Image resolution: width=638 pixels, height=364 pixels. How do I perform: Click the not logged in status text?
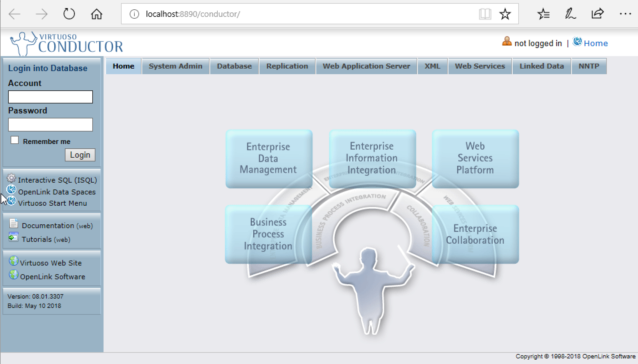point(538,43)
